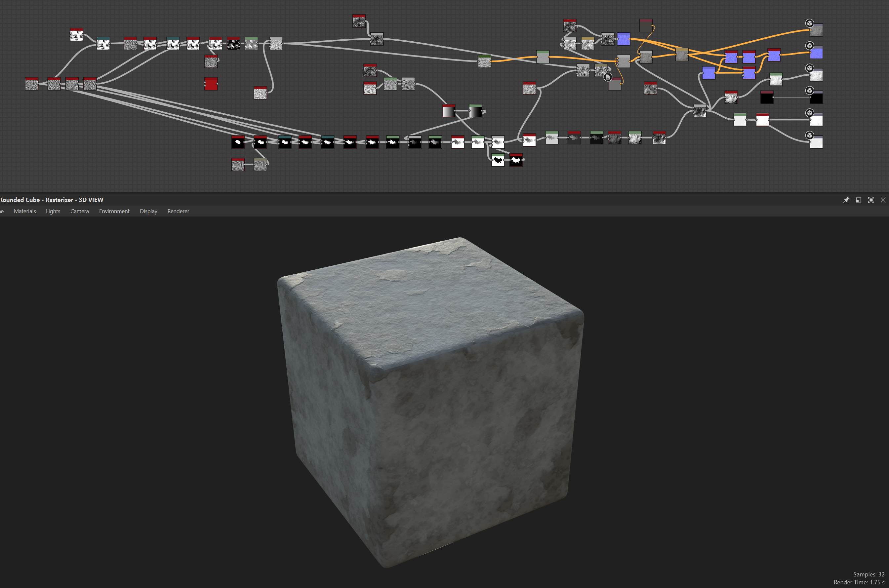Click the cube icon on the bottom-most output node

[x=810, y=135]
